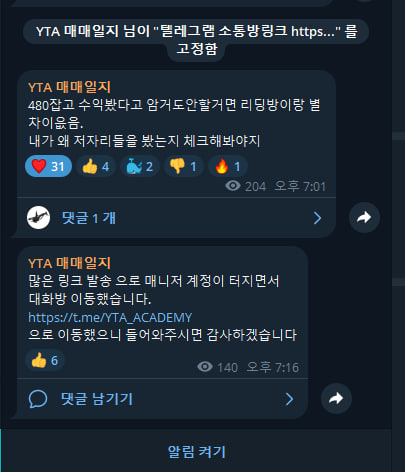Click the eye views icon showing 204
The width and height of the screenshot is (405, 472).
click(233, 186)
